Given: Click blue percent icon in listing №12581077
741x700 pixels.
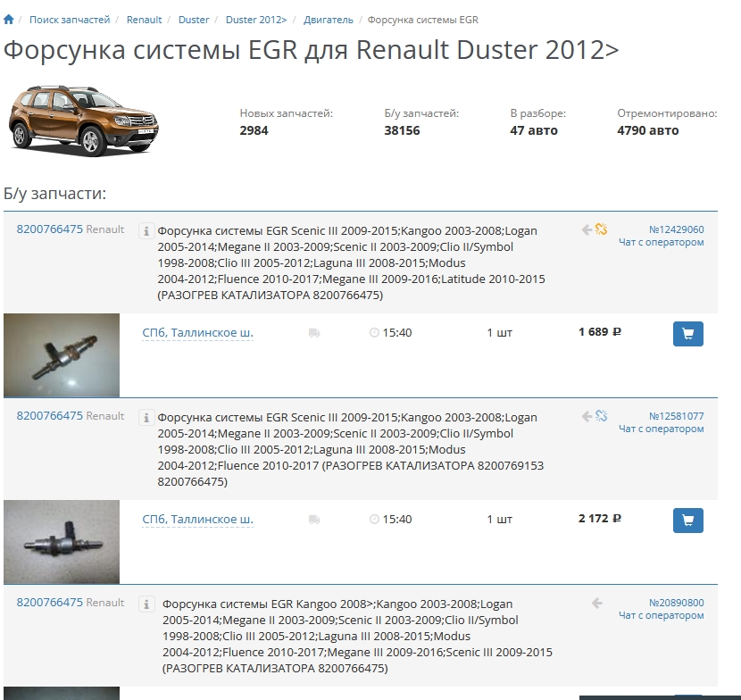Looking at the screenshot, I should [x=601, y=416].
